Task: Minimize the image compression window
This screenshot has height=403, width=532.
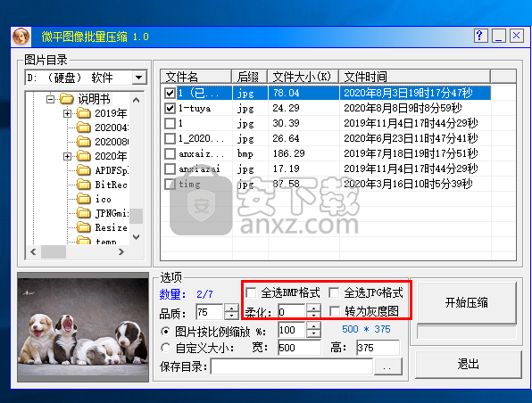Action: click(498, 36)
